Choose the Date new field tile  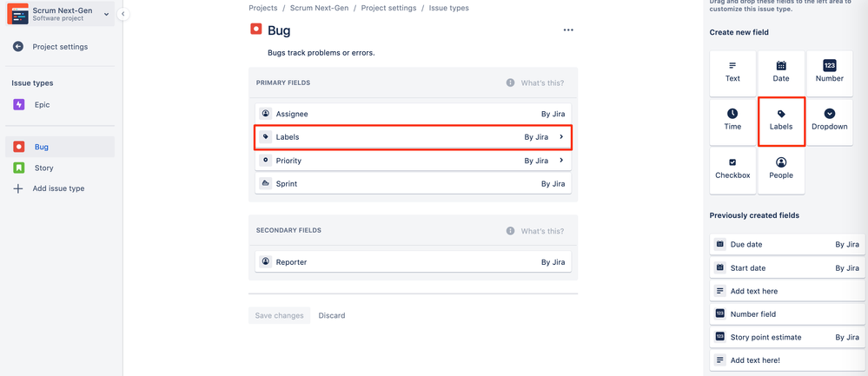tap(781, 73)
